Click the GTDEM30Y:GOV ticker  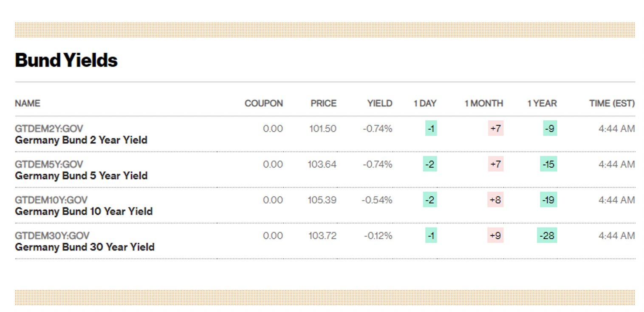[52, 235]
